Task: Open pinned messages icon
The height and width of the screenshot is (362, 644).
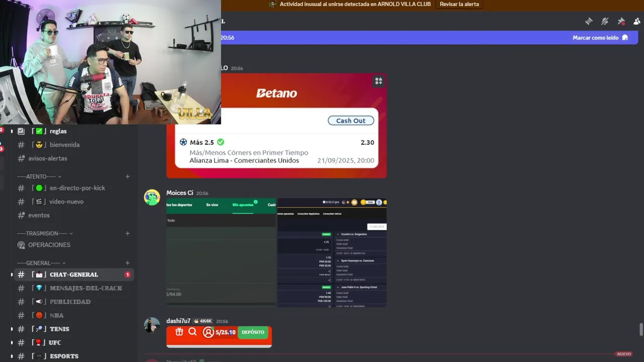Action: tap(621, 21)
